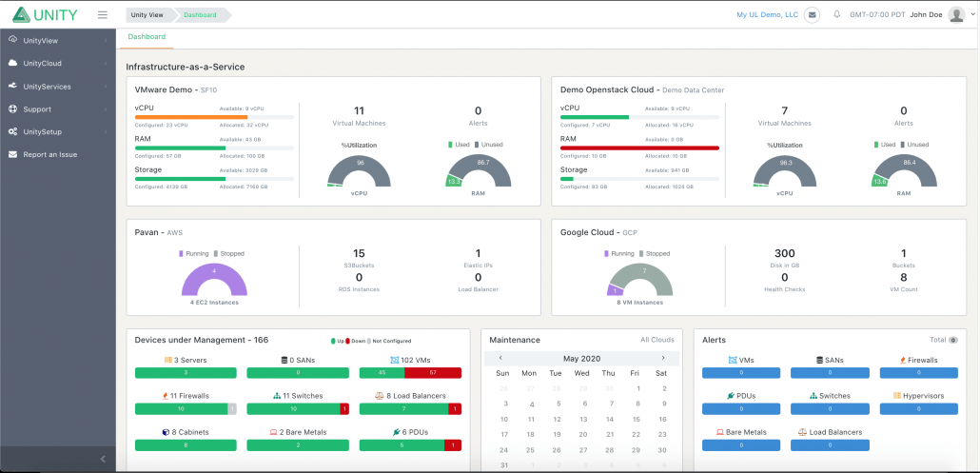Image resolution: width=980 pixels, height=473 pixels.
Task: Click the Load Balancers icon in Alerts panel
Action: click(x=802, y=432)
